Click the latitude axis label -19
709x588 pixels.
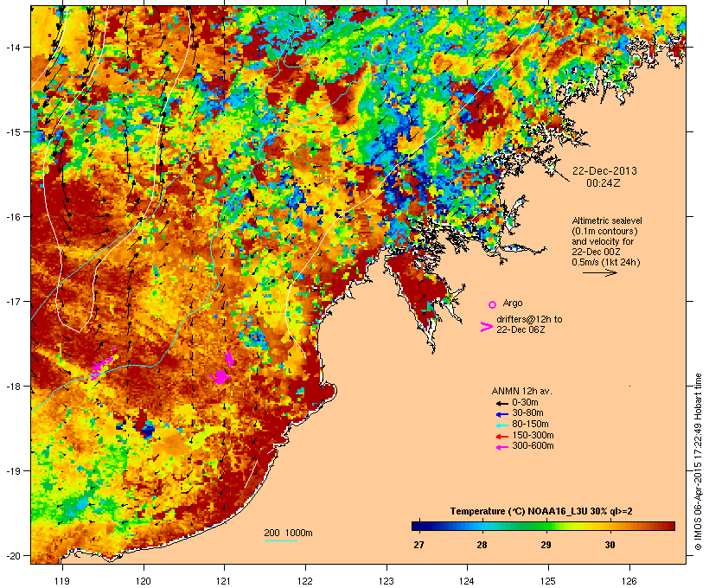(12, 471)
